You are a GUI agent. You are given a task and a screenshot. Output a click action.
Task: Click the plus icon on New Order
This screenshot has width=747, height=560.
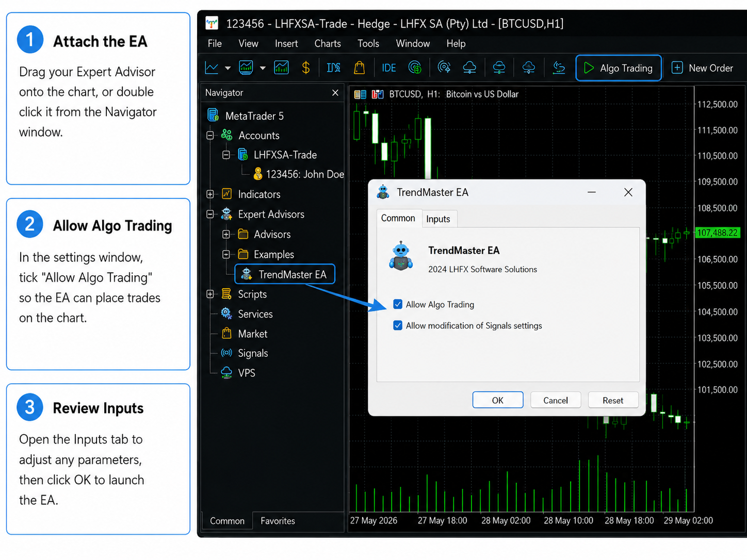(x=677, y=68)
